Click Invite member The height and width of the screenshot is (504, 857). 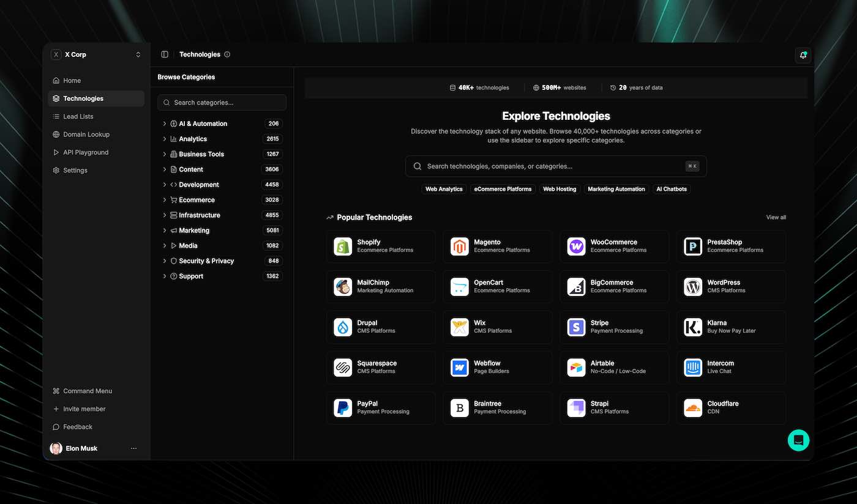[96, 409]
